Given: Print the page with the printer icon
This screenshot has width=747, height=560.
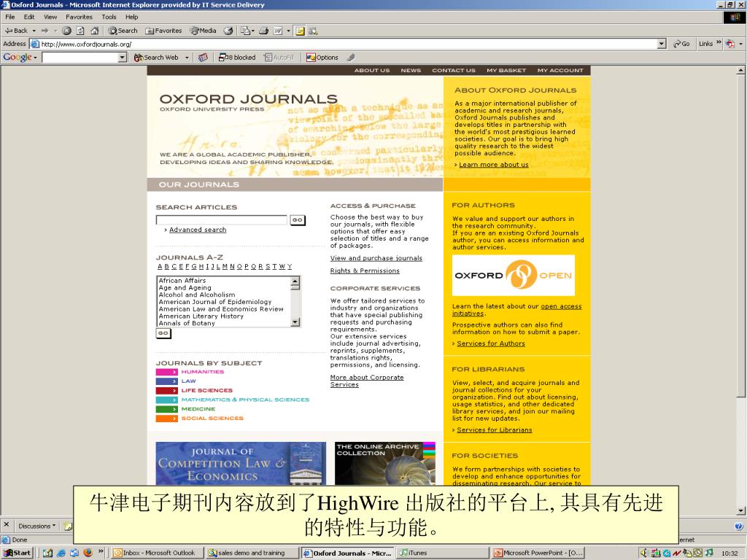Looking at the screenshot, I should coord(263,31).
